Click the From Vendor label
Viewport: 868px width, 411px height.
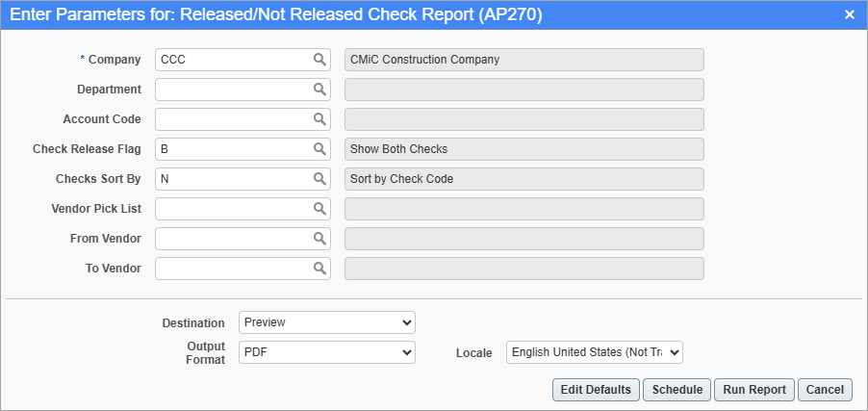tap(106, 239)
